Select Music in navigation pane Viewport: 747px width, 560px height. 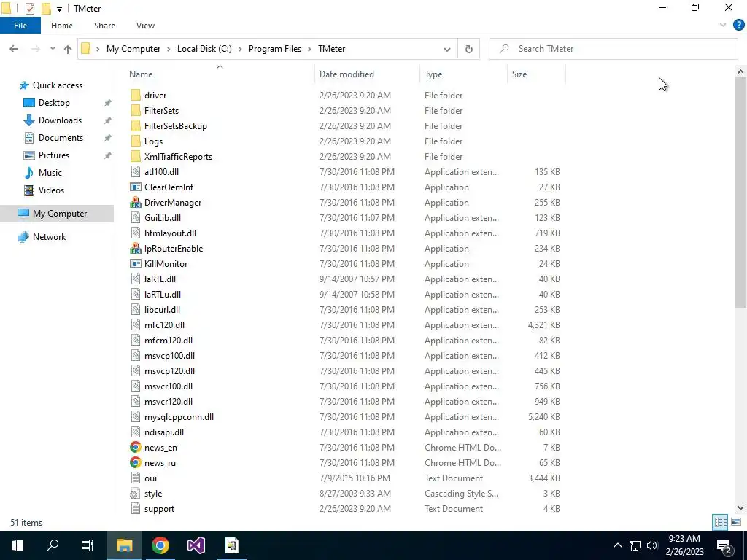50,172
